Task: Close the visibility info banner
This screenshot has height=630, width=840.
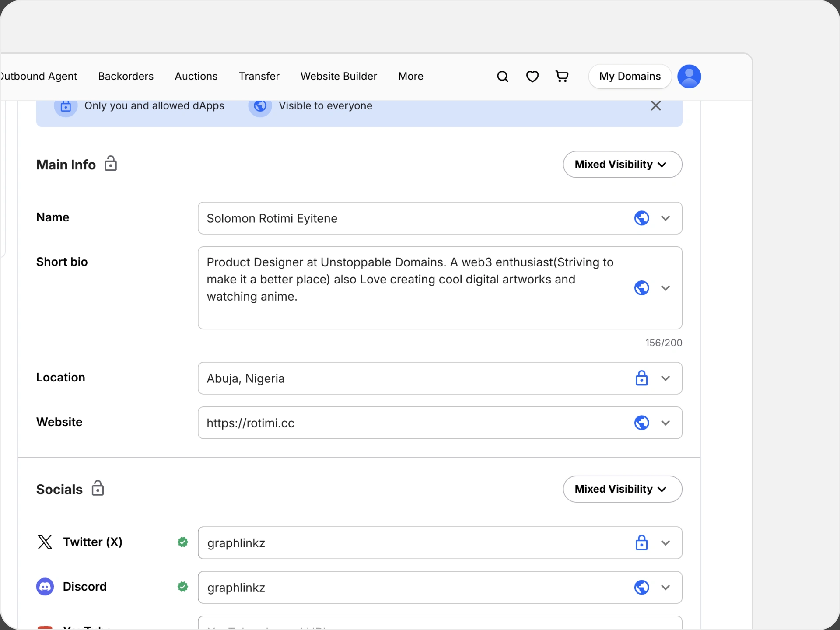Action: (655, 105)
